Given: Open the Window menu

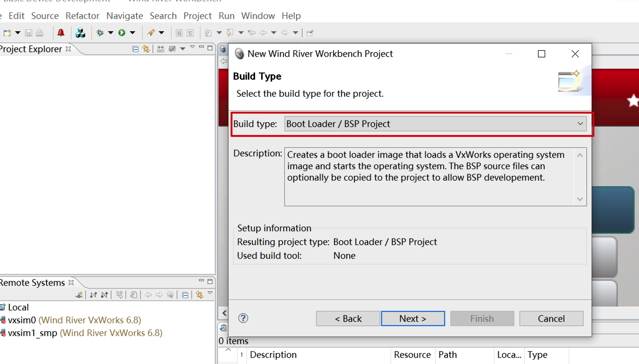Looking at the screenshot, I should point(258,16).
